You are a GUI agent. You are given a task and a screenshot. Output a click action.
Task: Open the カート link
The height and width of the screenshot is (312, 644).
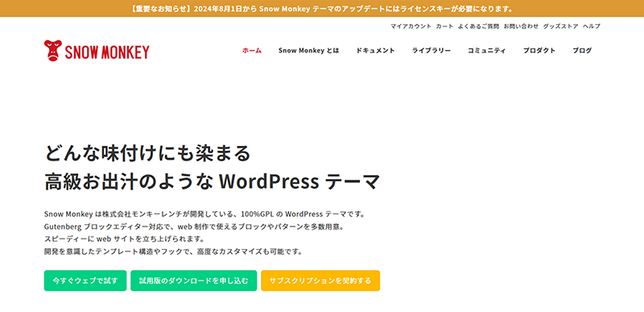point(445,27)
